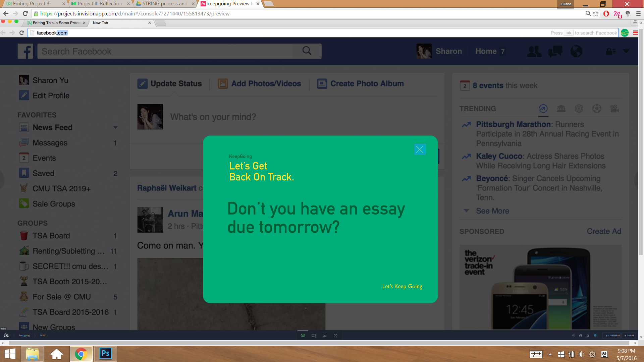The width and height of the screenshot is (644, 362).
Task: Bookmark page with star icon
Action: [596, 14]
